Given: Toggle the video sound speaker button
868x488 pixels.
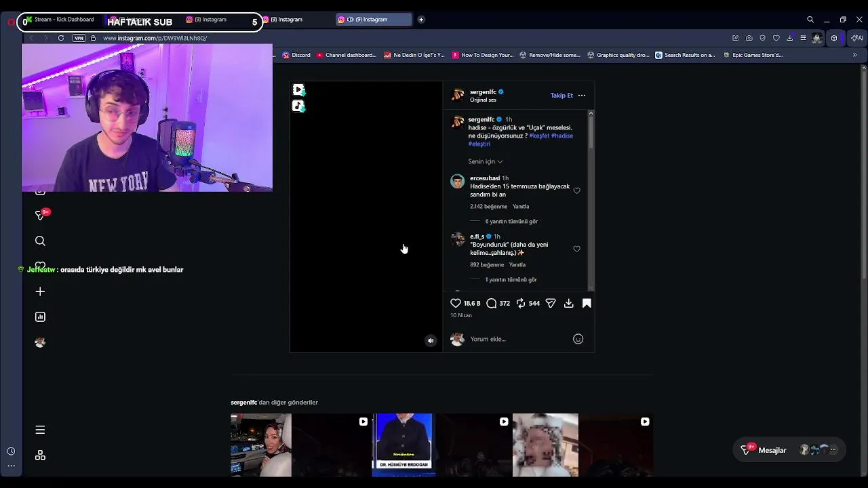Looking at the screenshot, I should (431, 341).
